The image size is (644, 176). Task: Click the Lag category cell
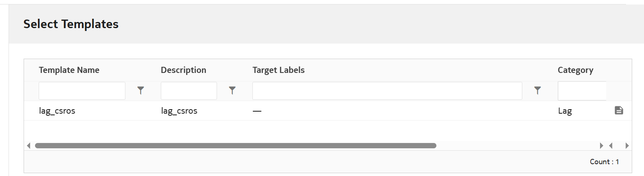click(x=565, y=111)
